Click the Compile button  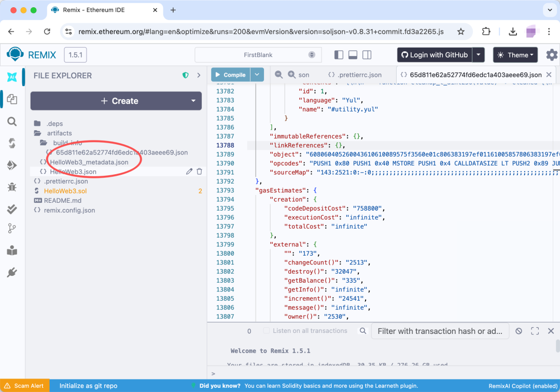tap(231, 75)
